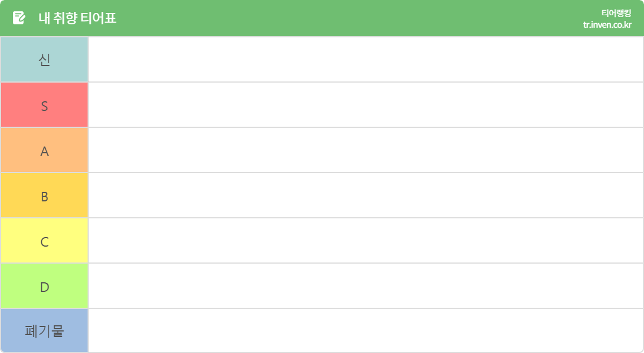Click the green header bar
Image resolution: width=644 pixels, height=353 pixels.
pos(322,18)
